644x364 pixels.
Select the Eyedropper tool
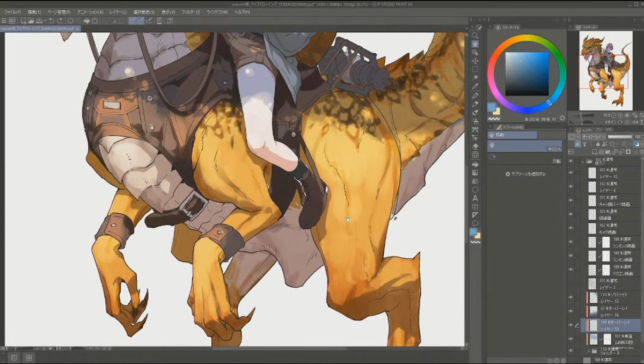coord(475,86)
